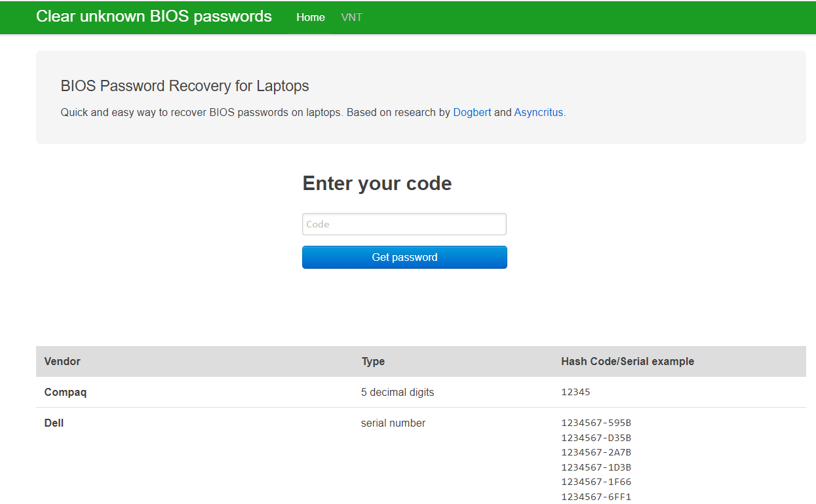
Task: Click the Home navigation item
Action: (310, 17)
